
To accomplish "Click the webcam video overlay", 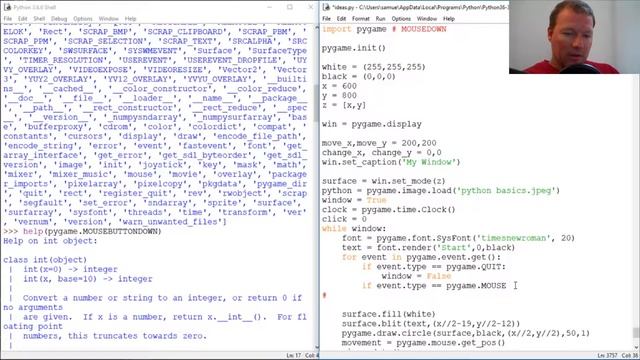I will pyautogui.click(x=574, y=37).
